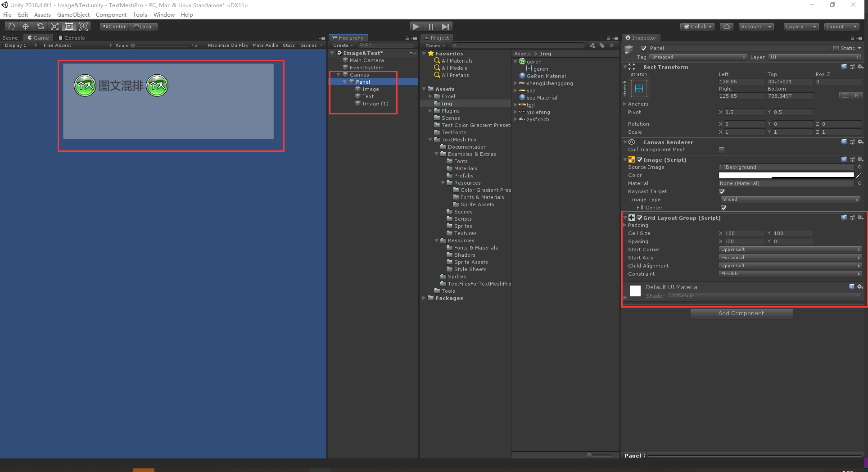868x472 pixels.
Task: Open the Anchor Presets selector in Rect Transform
Action: (x=640, y=88)
